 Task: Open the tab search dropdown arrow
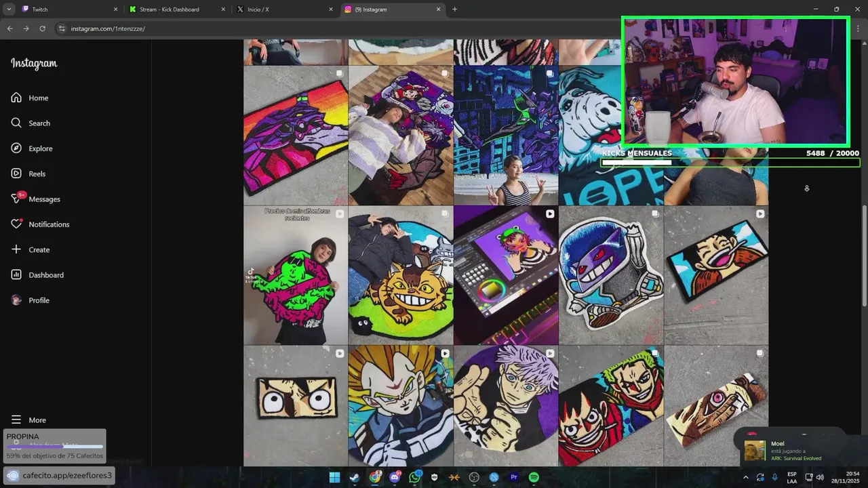click(9, 9)
